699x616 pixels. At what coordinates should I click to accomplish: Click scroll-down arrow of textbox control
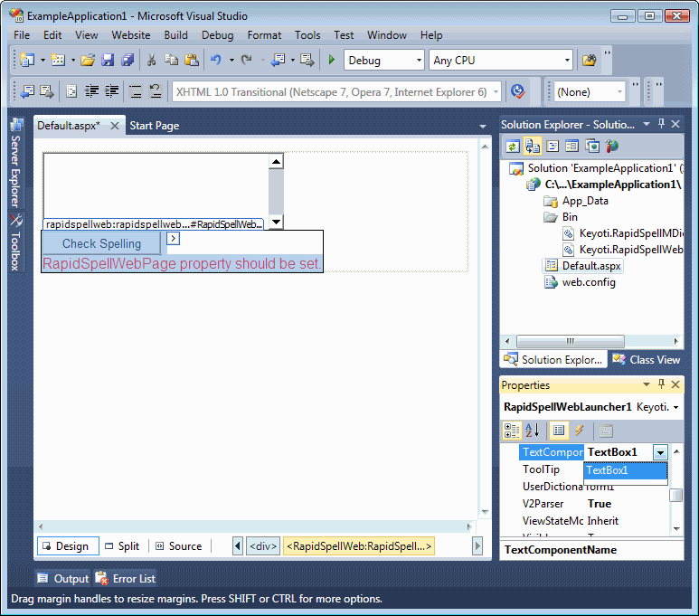[276, 222]
